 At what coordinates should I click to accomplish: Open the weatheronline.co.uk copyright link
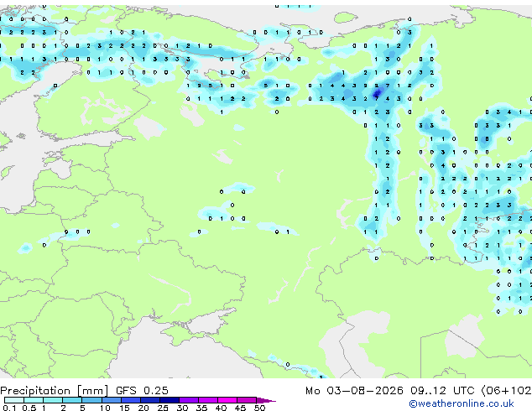tap(462, 403)
